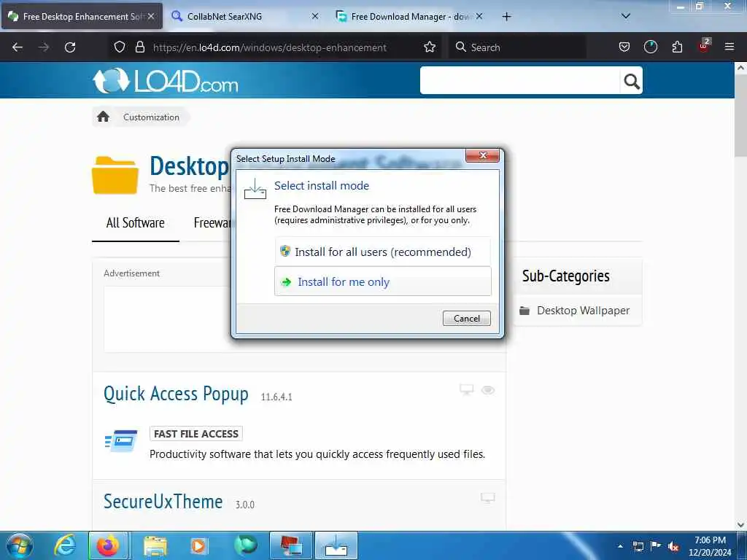Open Windows Explorer from the taskbar

tap(155, 545)
